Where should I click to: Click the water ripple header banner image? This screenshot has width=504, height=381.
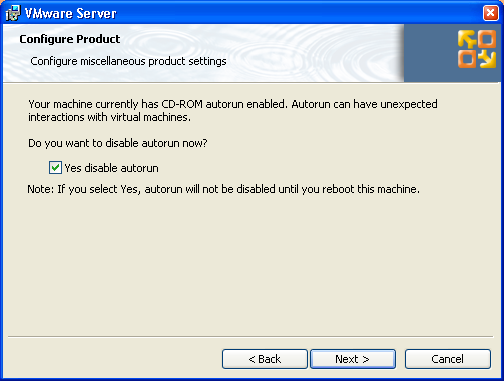203,53
